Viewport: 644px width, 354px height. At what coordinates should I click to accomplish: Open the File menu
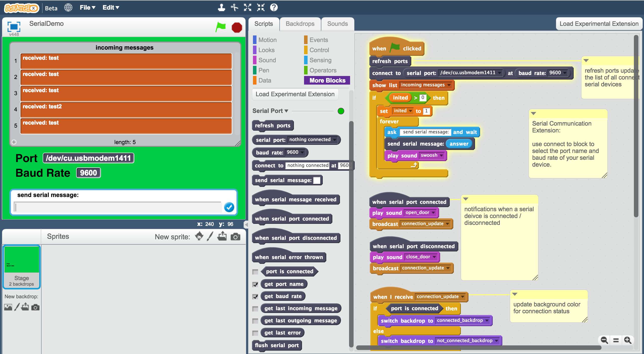click(88, 8)
